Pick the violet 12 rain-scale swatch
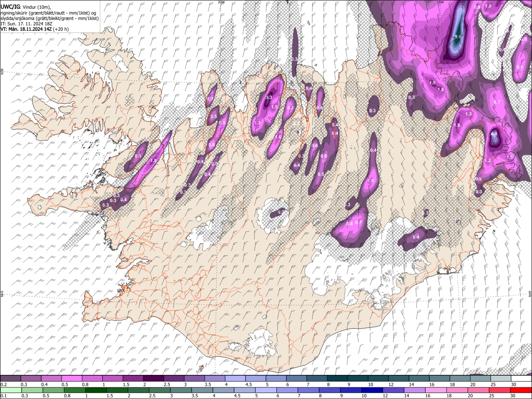Viewport: 532px width, 399px height. click(x=393, y=389)
